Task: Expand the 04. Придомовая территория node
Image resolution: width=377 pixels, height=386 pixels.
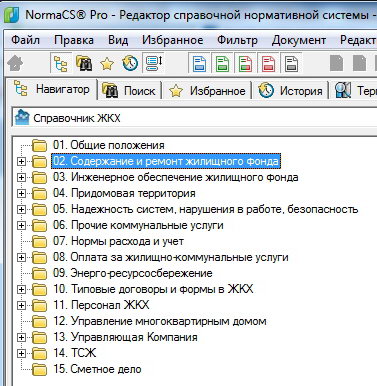Action: [x=21, y=194]
